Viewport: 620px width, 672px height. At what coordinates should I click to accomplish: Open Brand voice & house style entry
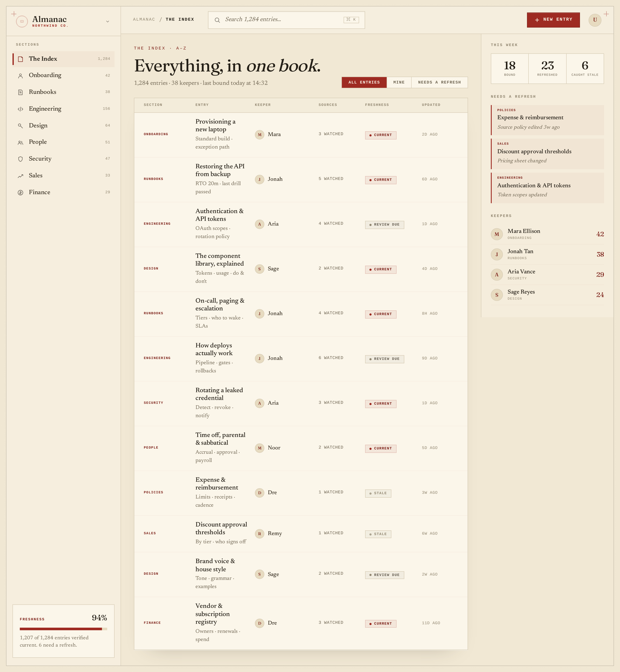click(x=215, y=565)
